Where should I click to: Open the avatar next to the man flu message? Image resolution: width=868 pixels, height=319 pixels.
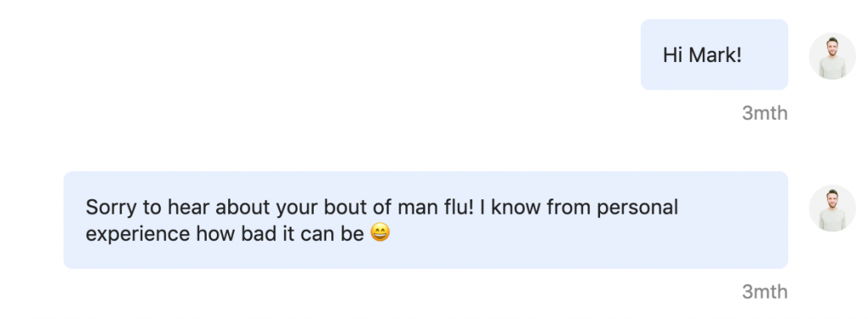[832, 208]
